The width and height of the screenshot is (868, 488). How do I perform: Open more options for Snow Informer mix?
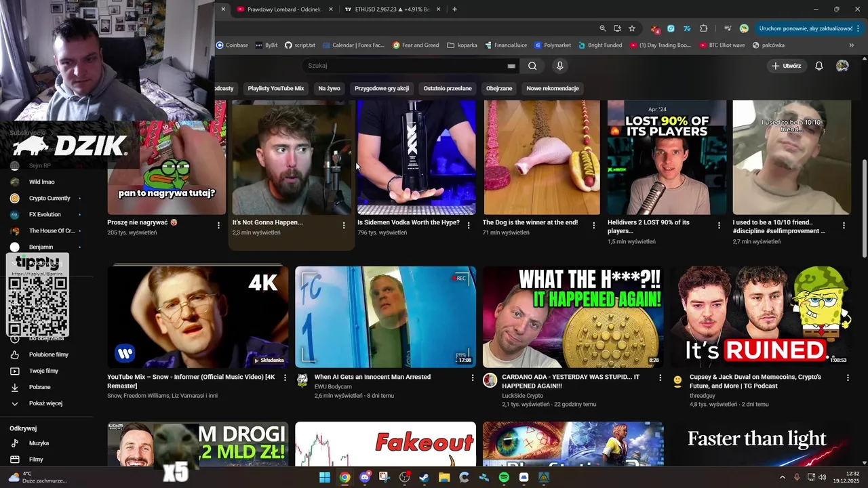pyautogui.click(x=285, y=378)
